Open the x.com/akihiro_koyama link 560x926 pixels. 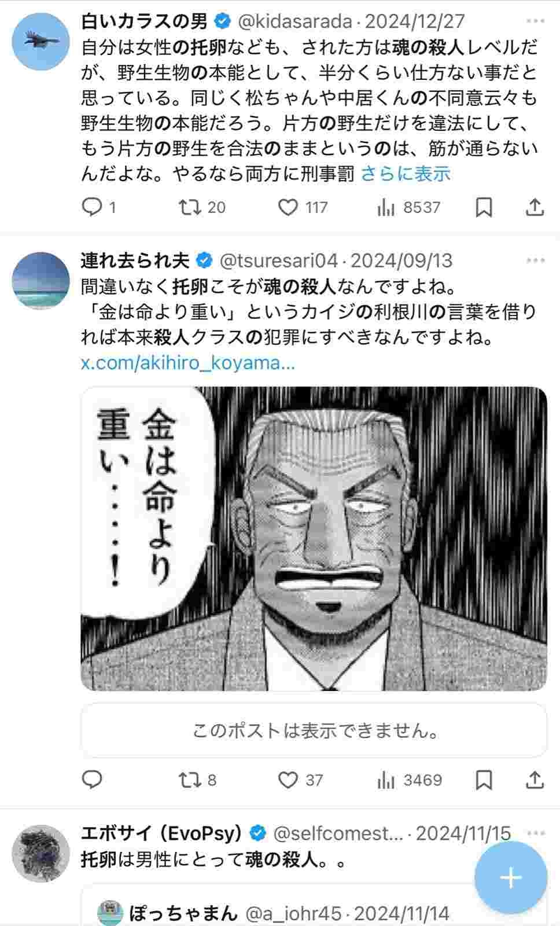tap(188, 363)
